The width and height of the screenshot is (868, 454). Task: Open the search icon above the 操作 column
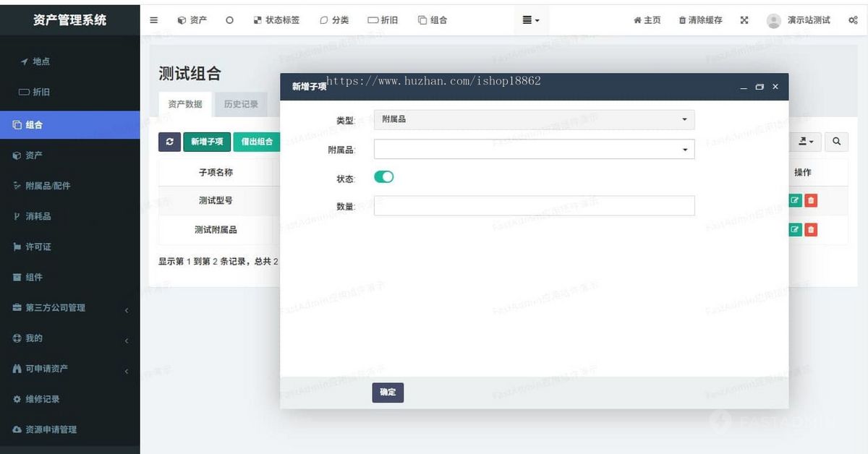(836, 142)
